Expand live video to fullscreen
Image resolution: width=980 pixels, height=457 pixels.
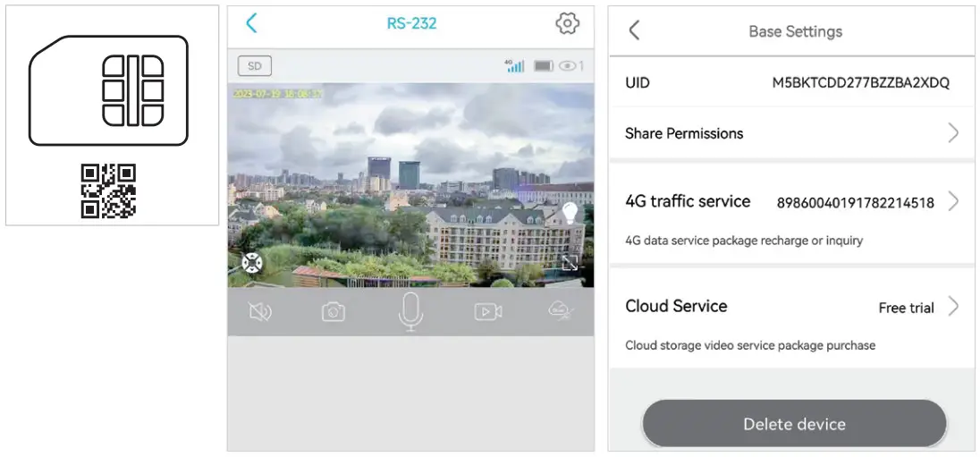pos(570,262)
